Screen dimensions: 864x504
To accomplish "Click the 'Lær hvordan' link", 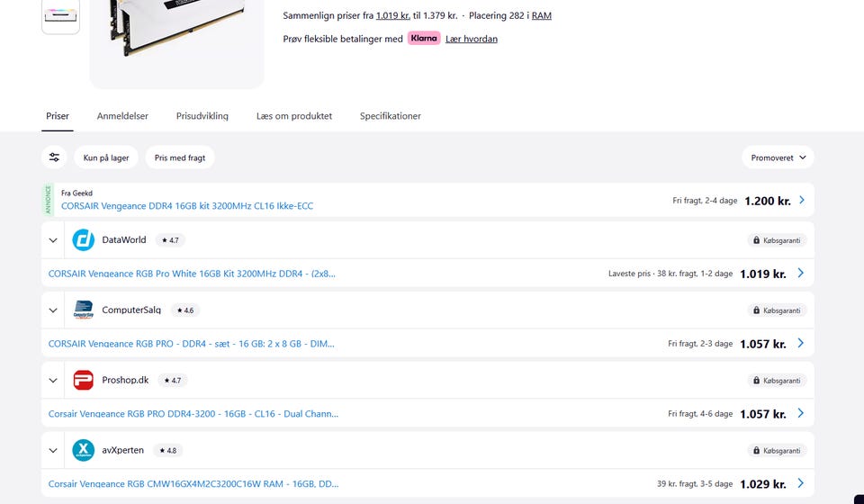I will pyautogui.click(x=472, y=39).
